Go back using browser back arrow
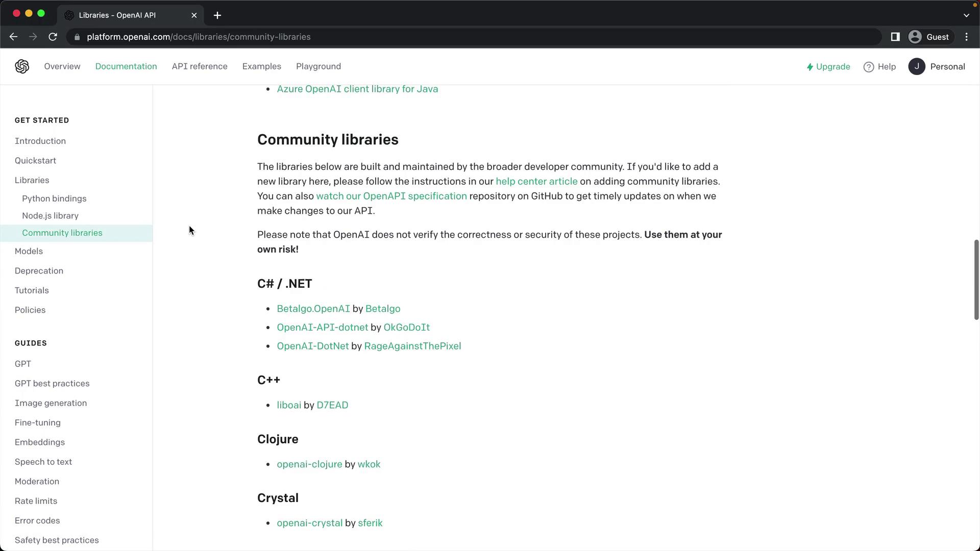The width and height of the screenshot is (980, 551). point(14,37)
